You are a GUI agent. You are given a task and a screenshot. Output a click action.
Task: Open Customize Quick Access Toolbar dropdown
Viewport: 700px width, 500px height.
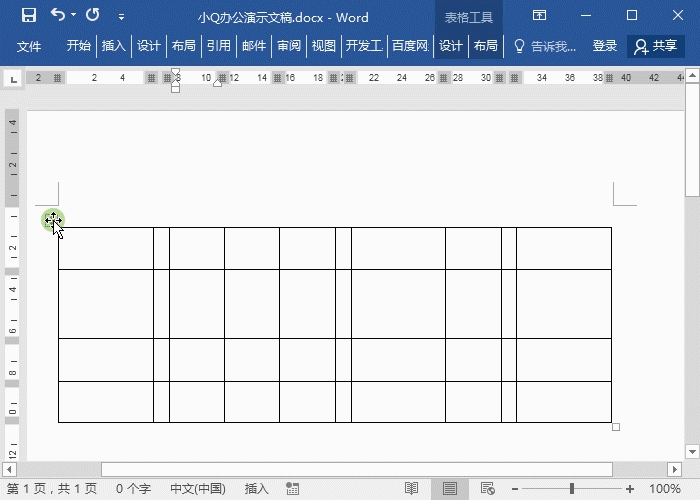(121, 17)
